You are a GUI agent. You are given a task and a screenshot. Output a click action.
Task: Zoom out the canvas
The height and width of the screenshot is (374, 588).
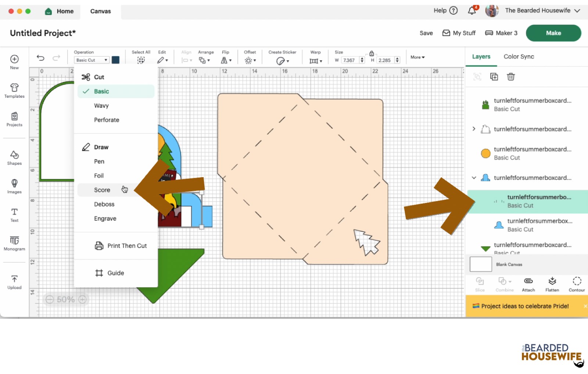pos(50,299)
